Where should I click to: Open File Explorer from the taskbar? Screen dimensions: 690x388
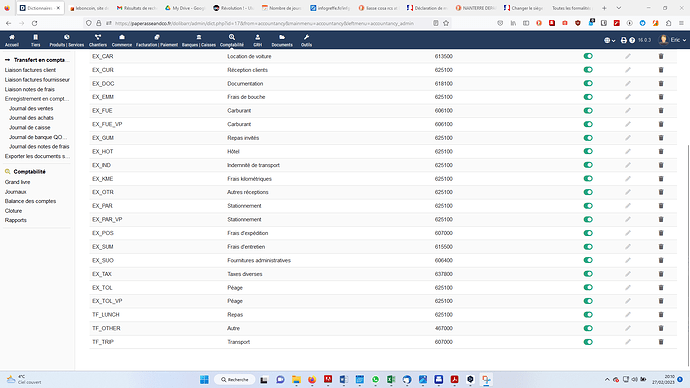click(x=296, y=379)
